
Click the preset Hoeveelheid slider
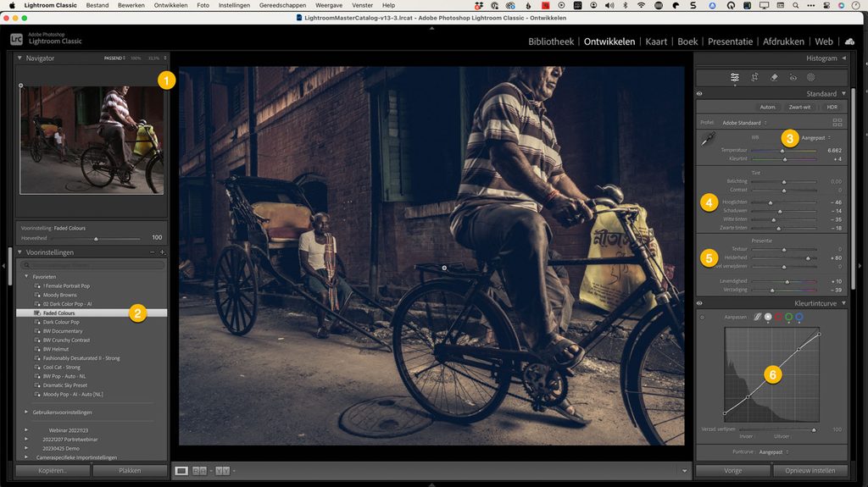pyautogui.click(x=97, y=239)
